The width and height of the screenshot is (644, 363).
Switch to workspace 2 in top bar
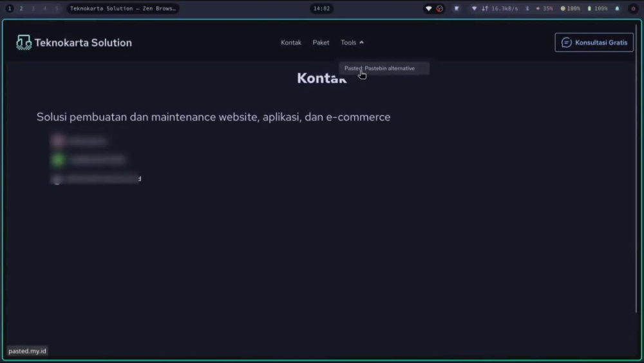21,8
